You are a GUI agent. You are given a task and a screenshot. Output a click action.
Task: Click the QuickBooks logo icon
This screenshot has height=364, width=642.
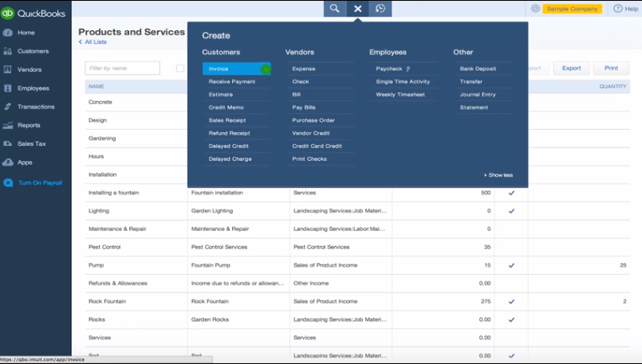[x=7, y=13]
